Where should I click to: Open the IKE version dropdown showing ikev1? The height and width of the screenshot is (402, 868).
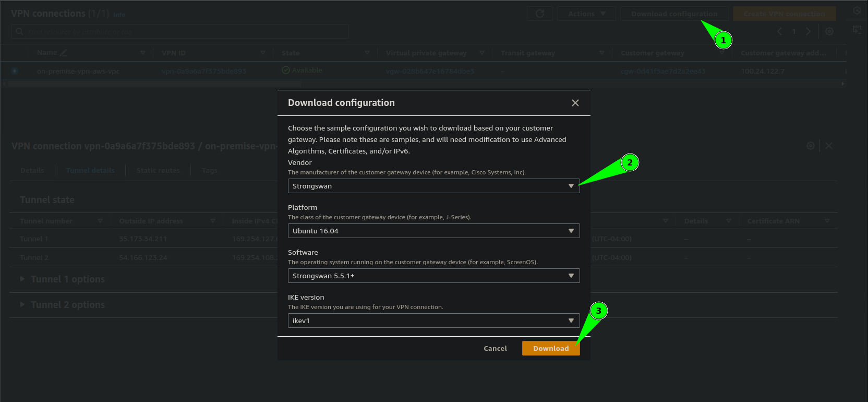[x=433, y=321]
